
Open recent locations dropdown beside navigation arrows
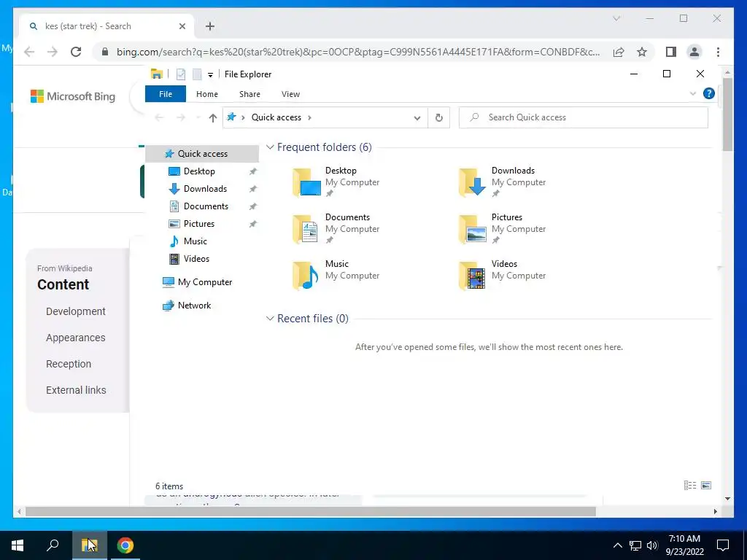click(x=198, y=117)
